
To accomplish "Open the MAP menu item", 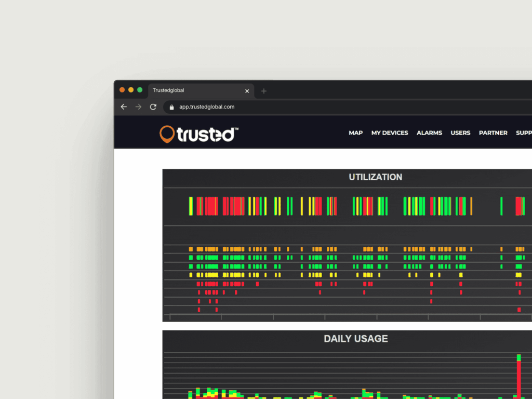I will point(356,133).
